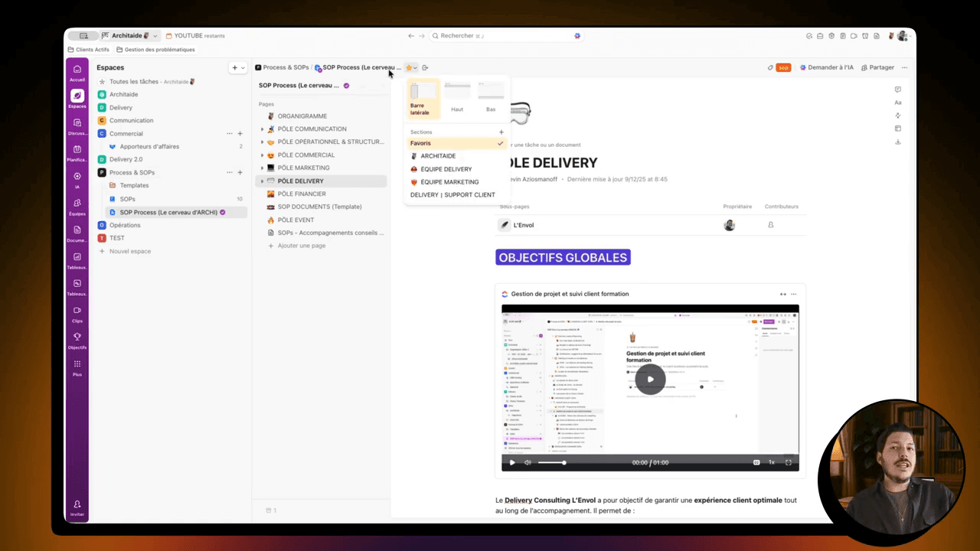This screenshot has height=551, width=980.
Task: Click Demander à l'IA button
Action: point(826,67)
